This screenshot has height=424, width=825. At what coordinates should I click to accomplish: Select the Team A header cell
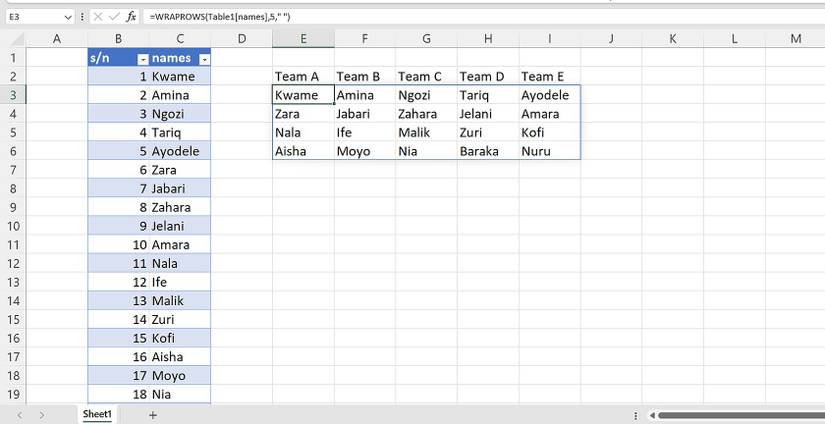tap(303, 77)
